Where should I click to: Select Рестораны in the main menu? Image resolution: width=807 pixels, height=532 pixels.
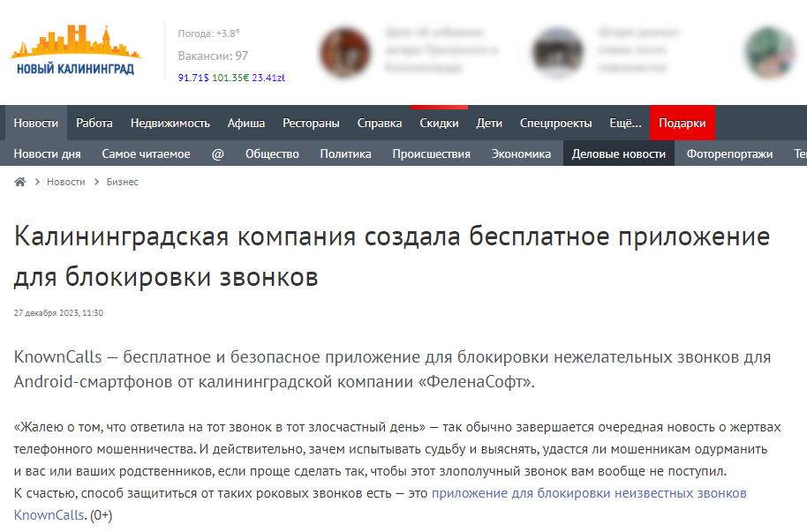coord(311,123)
